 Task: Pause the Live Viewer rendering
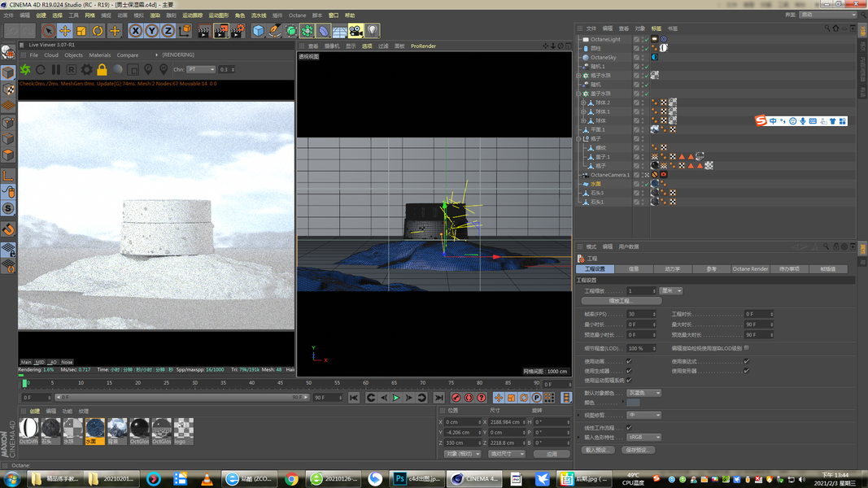(56, 70)
